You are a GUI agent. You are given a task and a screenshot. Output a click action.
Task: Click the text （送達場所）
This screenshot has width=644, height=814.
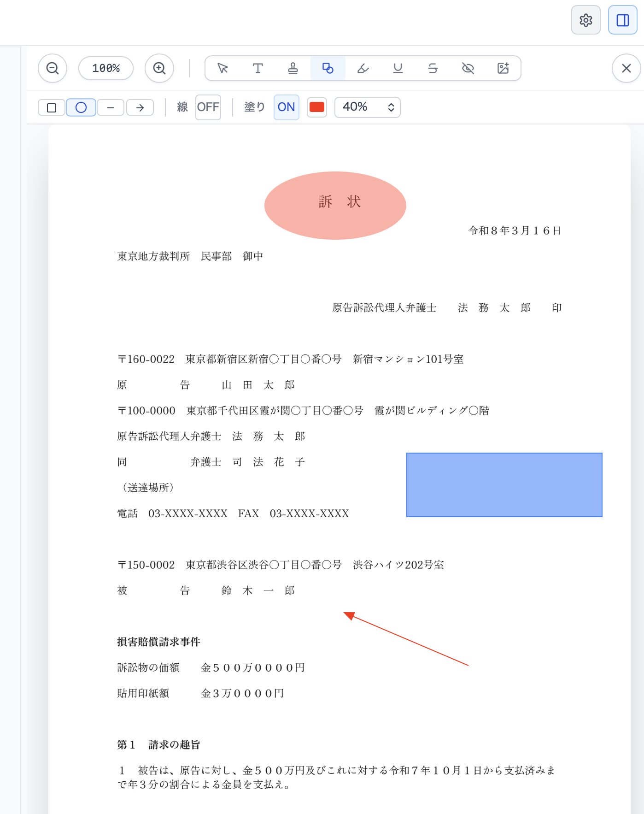[148, 488]
